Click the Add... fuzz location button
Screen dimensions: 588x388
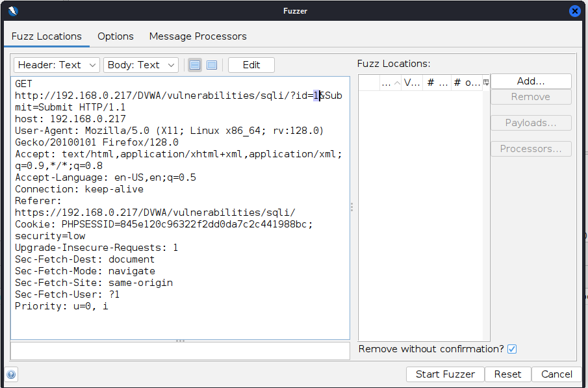point(531,81)
